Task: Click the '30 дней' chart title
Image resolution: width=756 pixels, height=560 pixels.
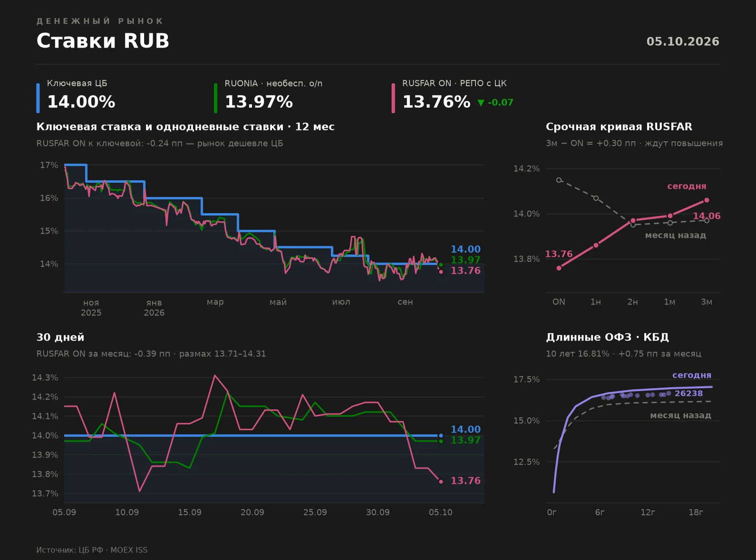Action: 60,337
